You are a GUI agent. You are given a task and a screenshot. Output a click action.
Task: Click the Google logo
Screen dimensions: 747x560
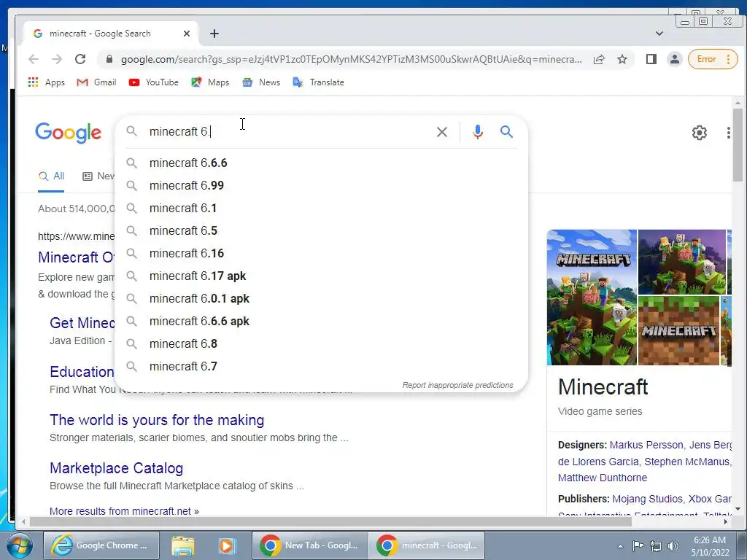point(68,133)
